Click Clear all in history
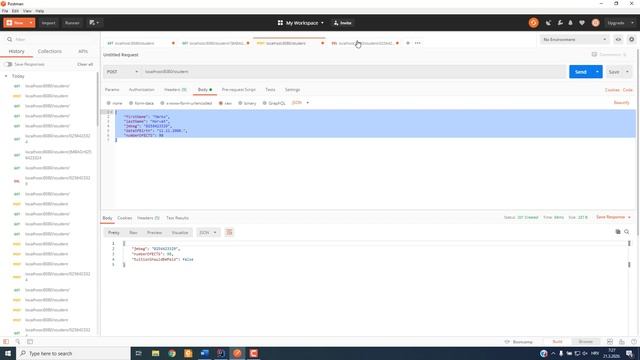Screen dimensions: 640x360 85,64
